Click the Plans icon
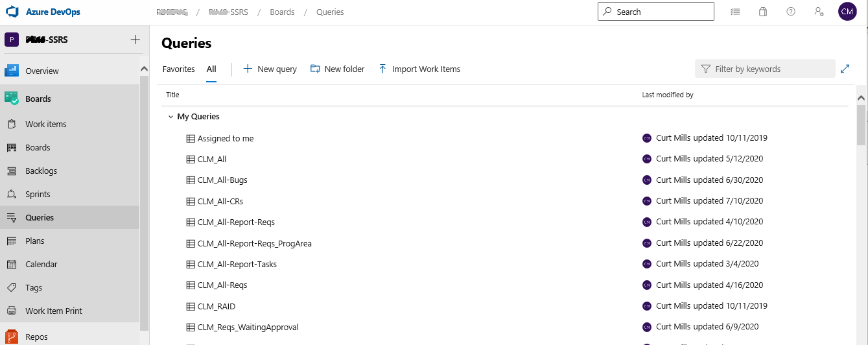 click(12, 241)
